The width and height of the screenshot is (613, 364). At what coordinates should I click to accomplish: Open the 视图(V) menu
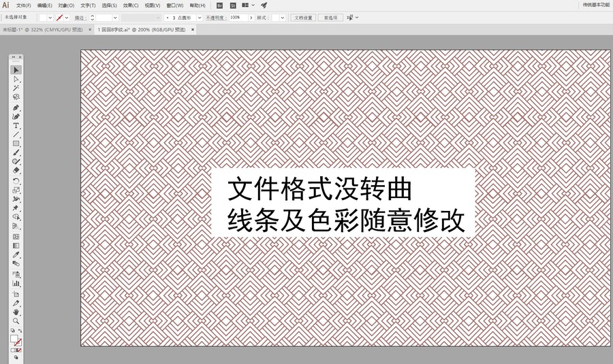point(153,5)
